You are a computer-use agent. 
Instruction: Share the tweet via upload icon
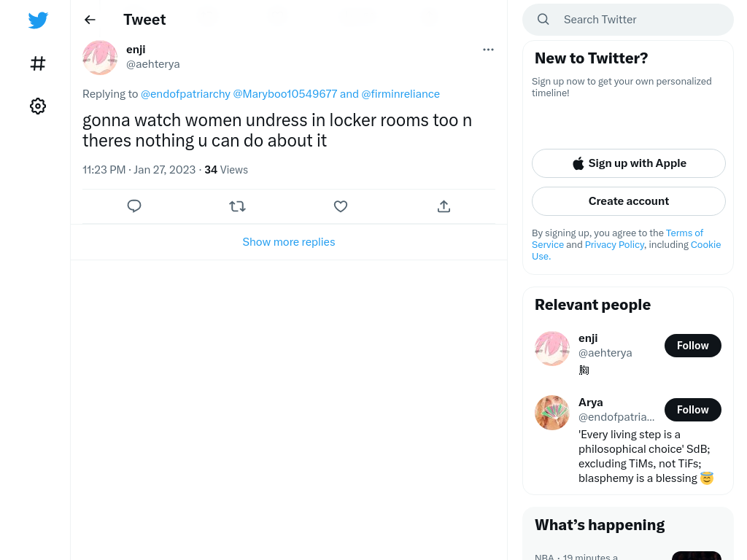point(444,206)
